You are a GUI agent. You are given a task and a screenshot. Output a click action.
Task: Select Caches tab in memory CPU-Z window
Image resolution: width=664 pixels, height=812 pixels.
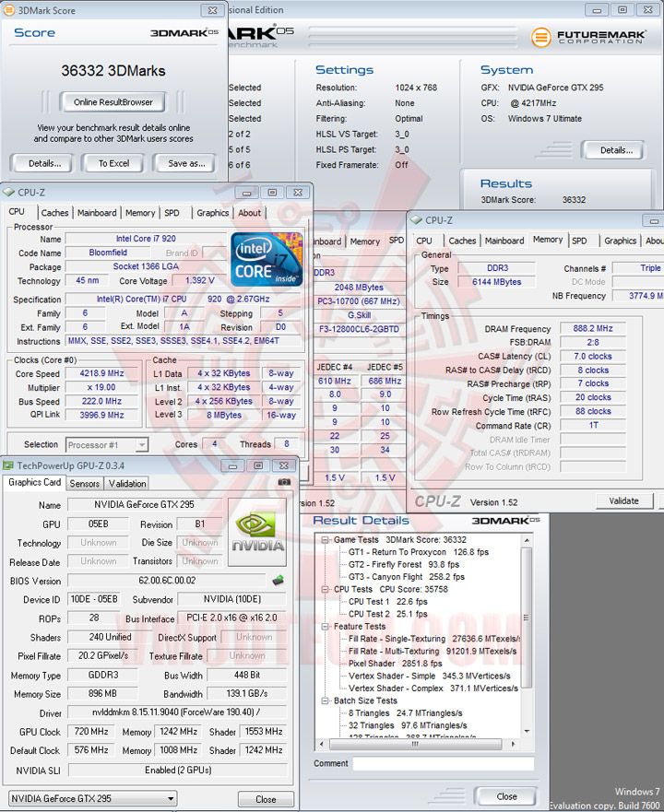(462, 241)
